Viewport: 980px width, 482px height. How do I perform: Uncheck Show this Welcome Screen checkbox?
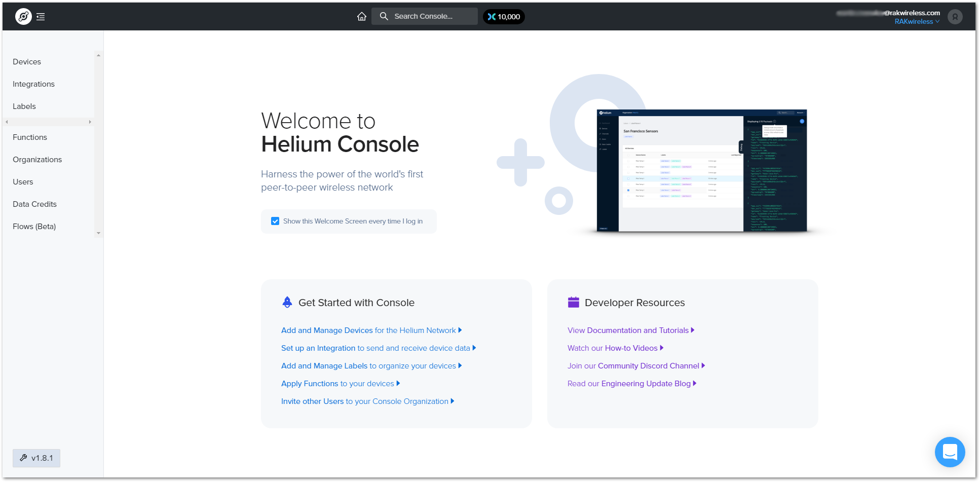275,221
